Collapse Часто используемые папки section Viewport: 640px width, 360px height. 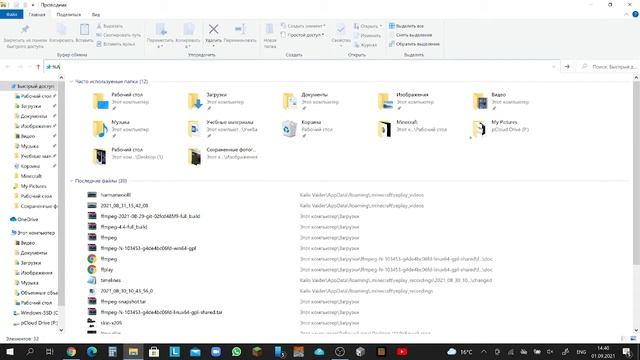tap(71, 82)
